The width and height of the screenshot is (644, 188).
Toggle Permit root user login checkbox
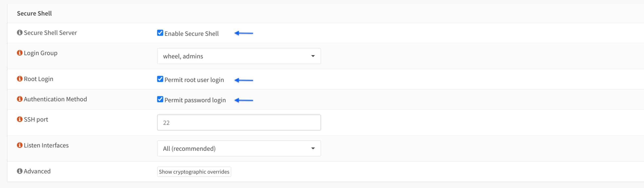click(160, 79)
